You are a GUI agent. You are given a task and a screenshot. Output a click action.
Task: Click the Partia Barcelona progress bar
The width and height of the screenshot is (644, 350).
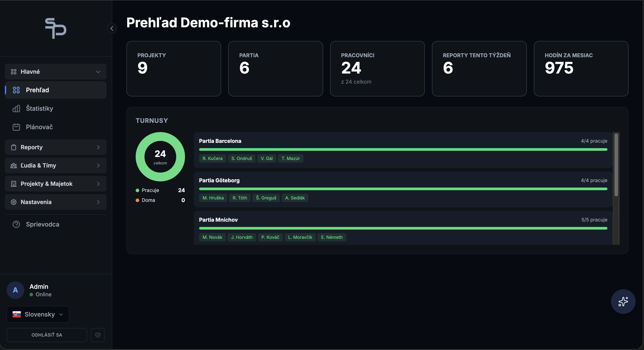coord(403,149)
